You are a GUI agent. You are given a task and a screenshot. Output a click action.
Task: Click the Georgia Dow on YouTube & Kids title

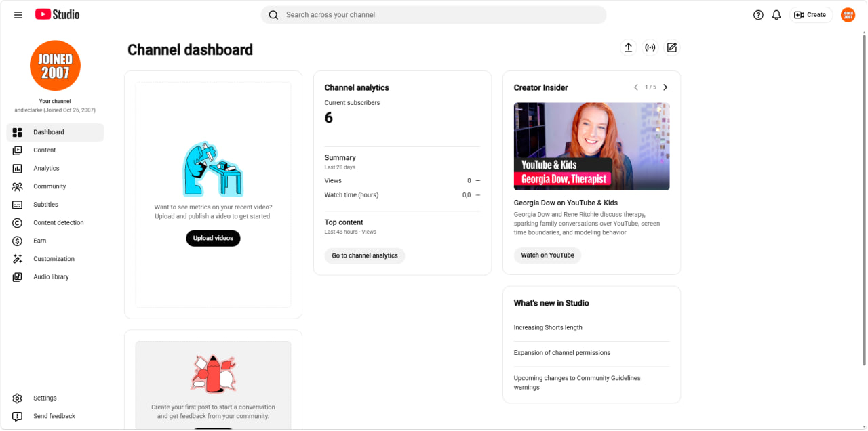point(566,203)
